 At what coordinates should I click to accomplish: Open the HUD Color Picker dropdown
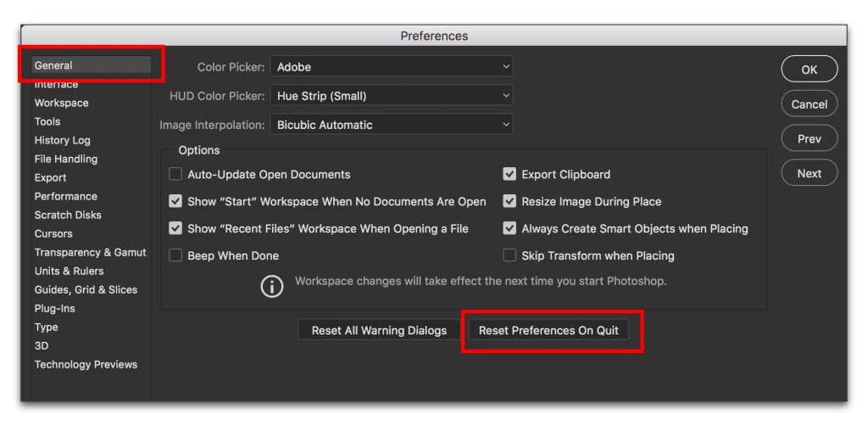point(392,95)
